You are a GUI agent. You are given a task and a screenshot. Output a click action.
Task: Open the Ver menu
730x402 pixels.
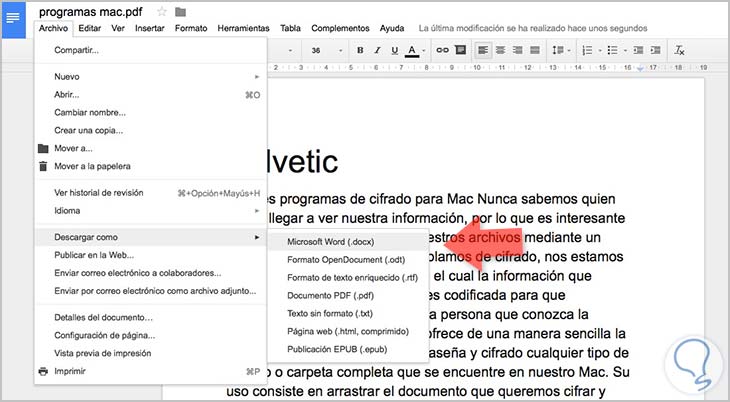tap(118, 28)
